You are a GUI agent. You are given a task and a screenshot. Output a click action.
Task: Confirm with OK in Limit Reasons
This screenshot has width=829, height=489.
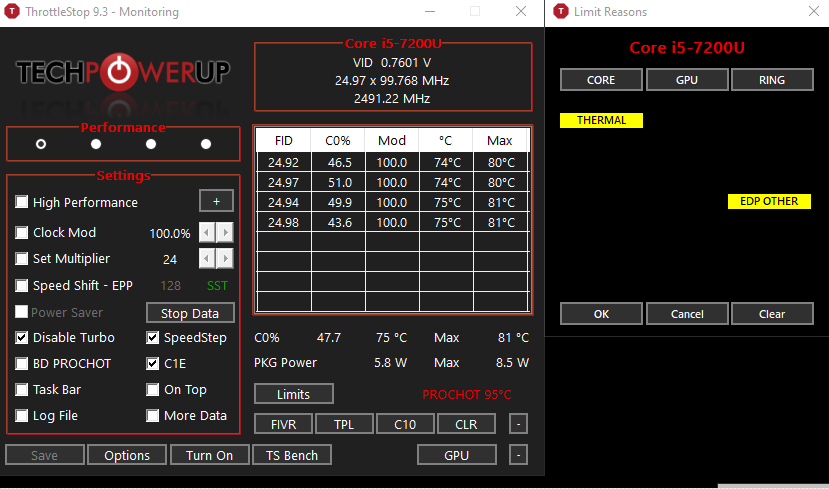601,314
